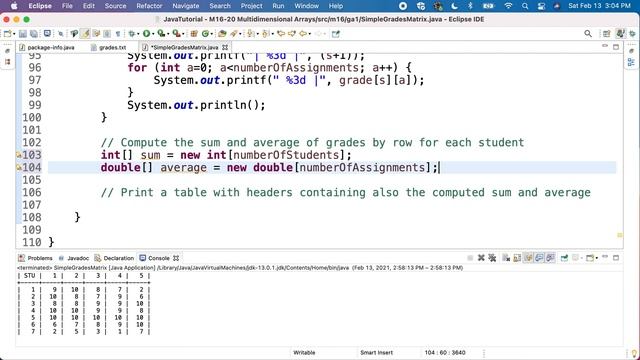Expand the Run configurations dropdown arrow
This screenshot has width=640, height=360.
point(153,34)
